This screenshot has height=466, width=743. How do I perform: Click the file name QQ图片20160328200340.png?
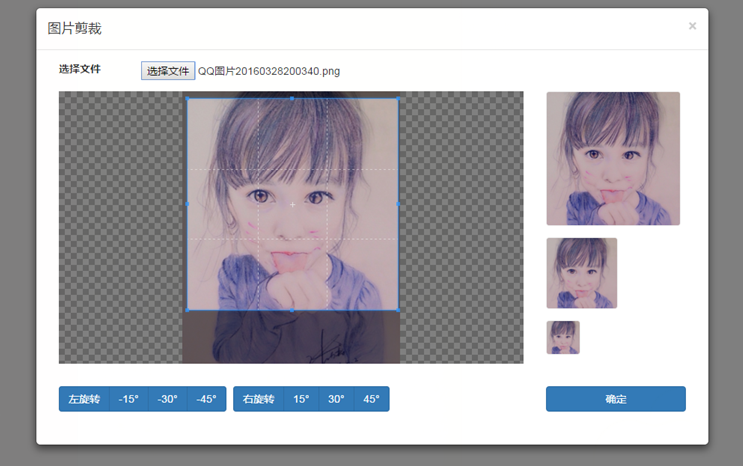[x=269, y=71]
